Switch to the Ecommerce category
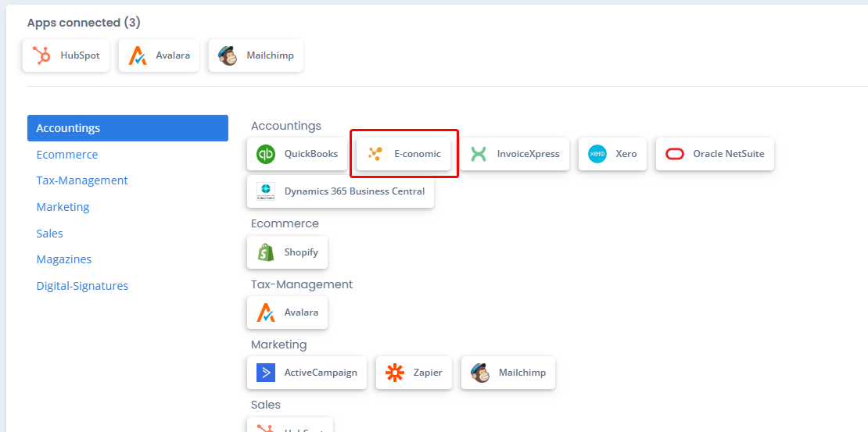The height and width of the screenshot is (432, 868). (x=67, y=155)
